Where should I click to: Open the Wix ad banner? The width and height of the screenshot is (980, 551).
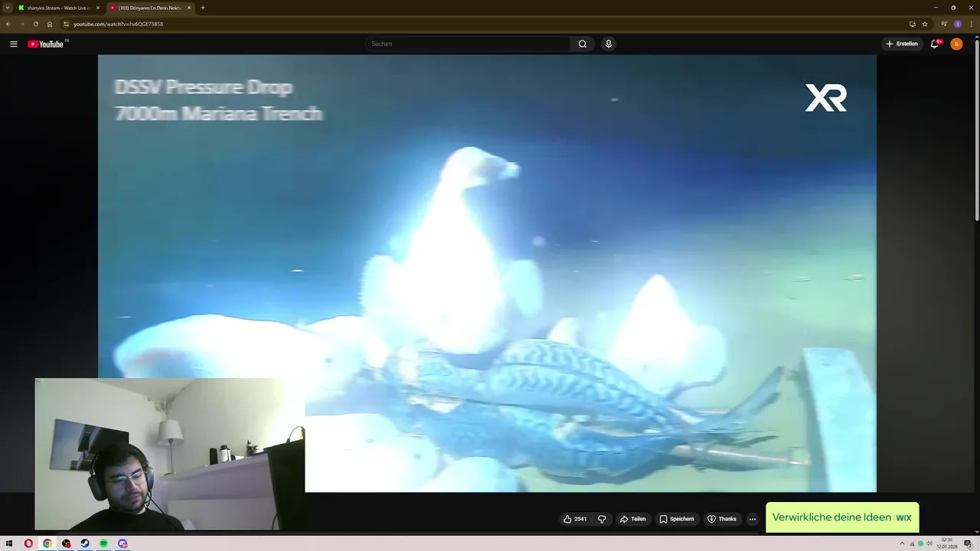pos(842,517)
